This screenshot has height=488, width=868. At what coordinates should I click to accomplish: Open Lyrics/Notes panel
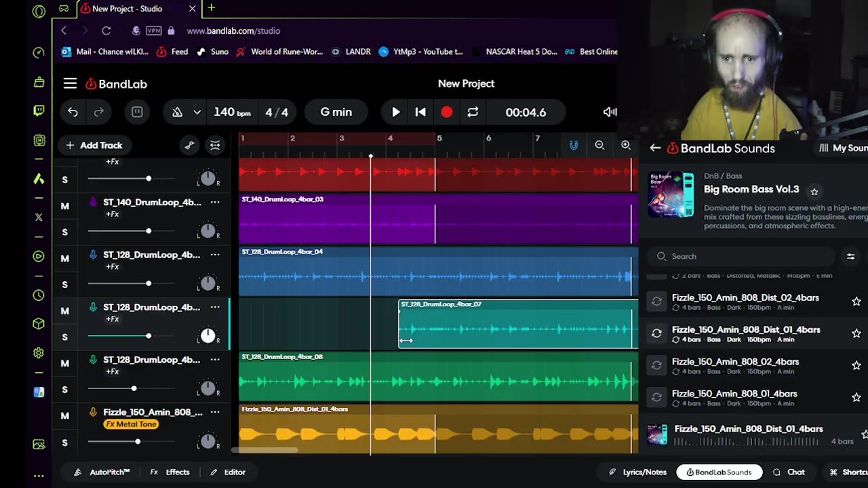click(637, 472)
